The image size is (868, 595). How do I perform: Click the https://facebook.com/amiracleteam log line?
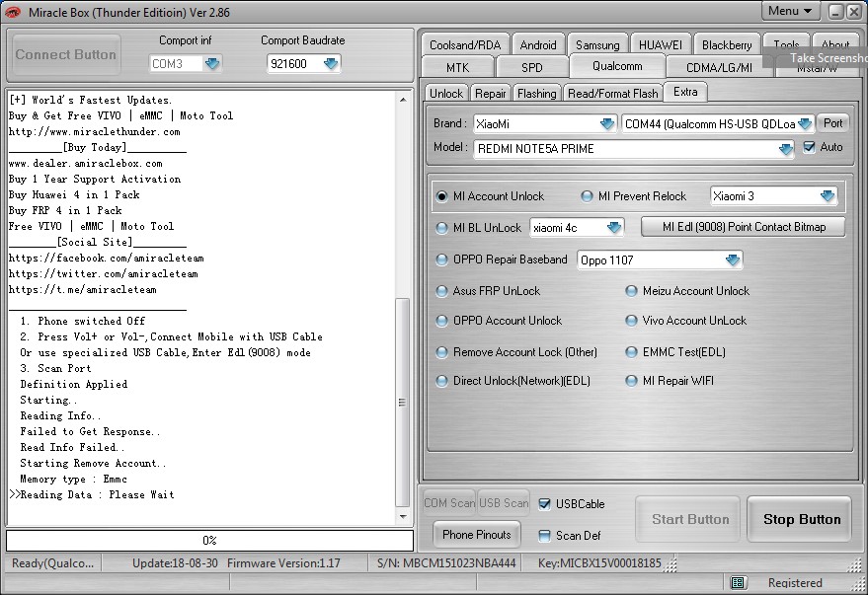[107, 258]
